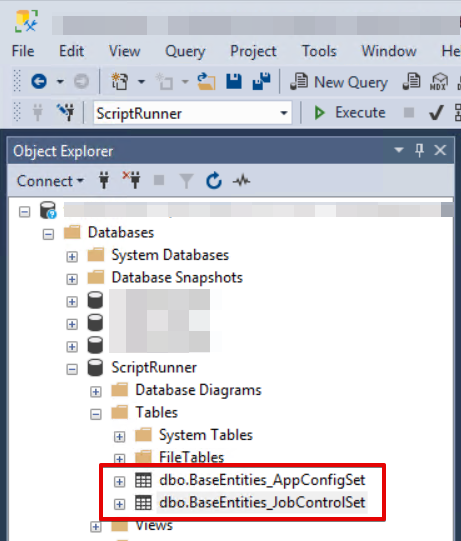Toggle the Object Explorer auto-hide pin
This screenshot has width=461, height=541.
(419, 150)
